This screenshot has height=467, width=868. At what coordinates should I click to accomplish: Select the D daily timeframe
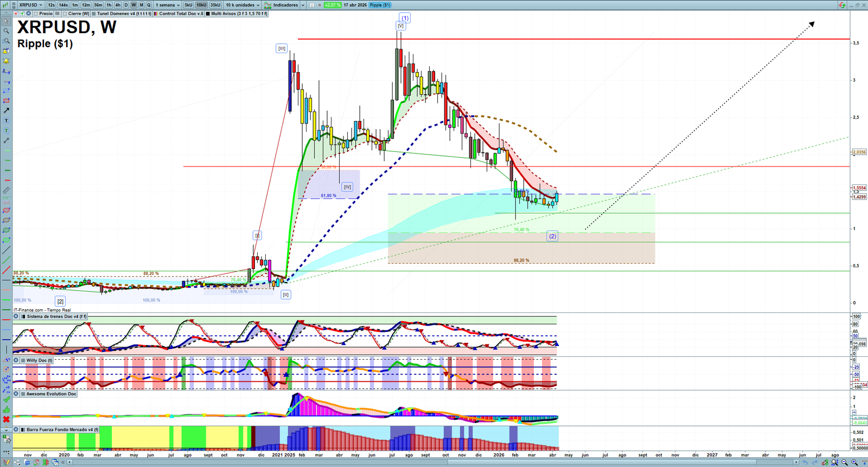click(126, 5)
